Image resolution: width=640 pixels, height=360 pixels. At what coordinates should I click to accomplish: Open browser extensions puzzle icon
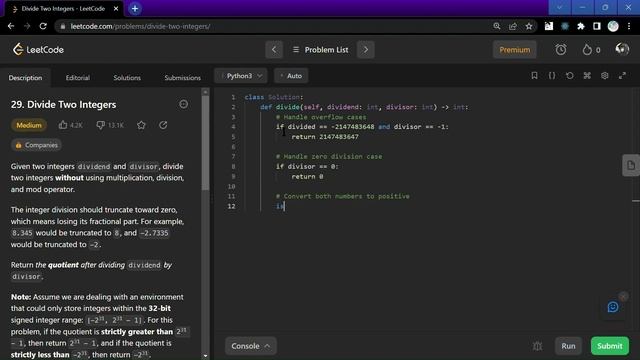click(x=581, y=26)
